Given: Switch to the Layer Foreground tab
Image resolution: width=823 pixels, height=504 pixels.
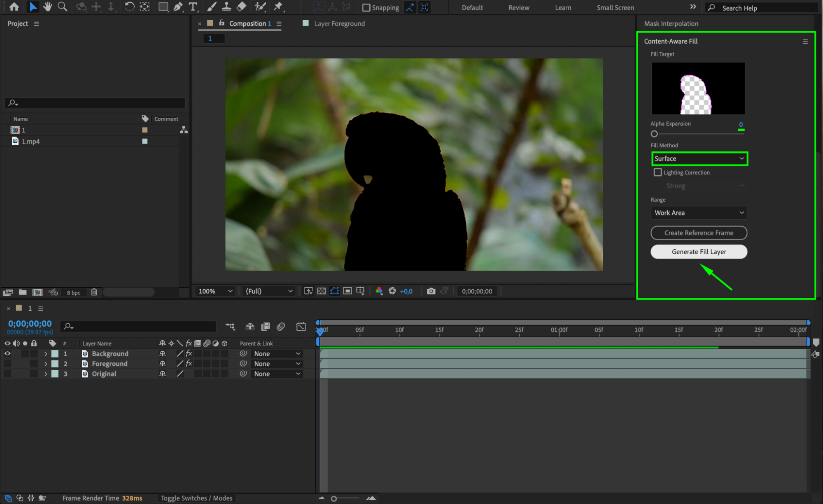Looking at the screenshot, I should (x=339, y=23).
